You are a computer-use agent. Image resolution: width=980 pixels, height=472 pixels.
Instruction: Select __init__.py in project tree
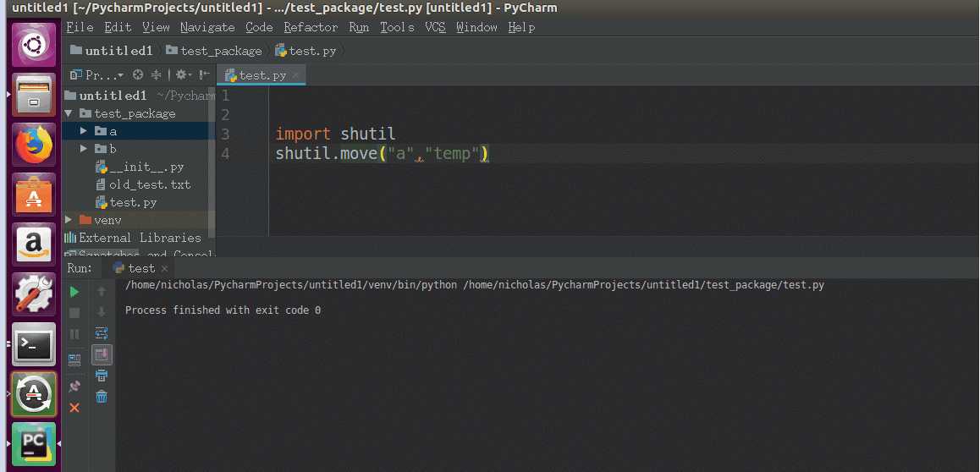(140, 167)
